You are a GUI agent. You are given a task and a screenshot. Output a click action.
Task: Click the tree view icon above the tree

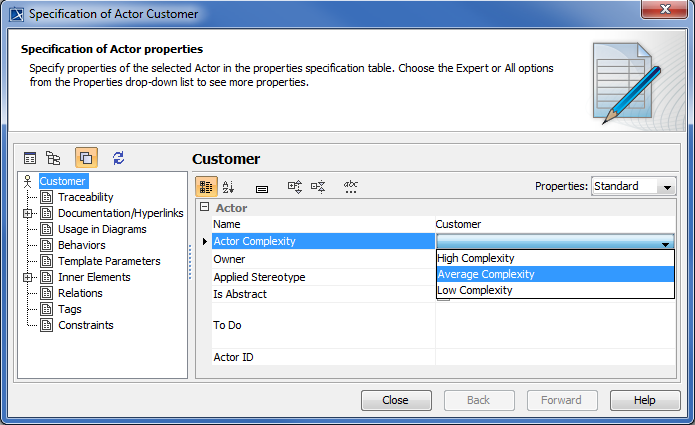pyautogui.click(x=54, y=157)
